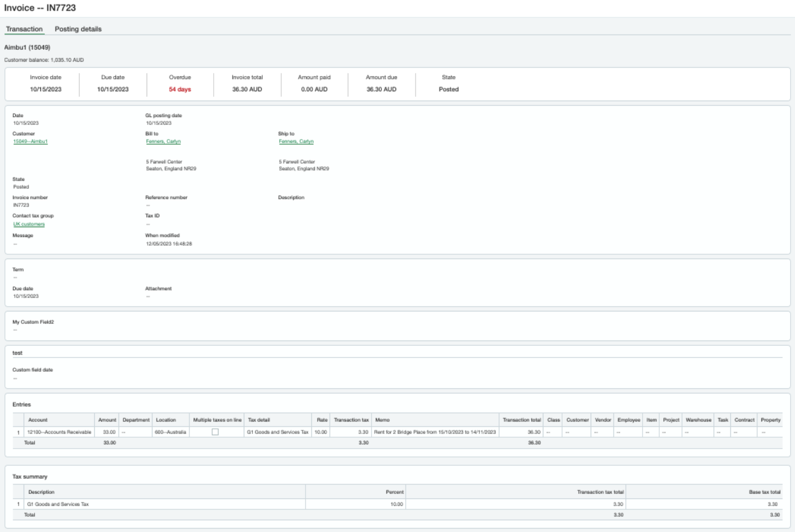Click the Vendor column header
The image size is (795, 532).
coord(603,420)
